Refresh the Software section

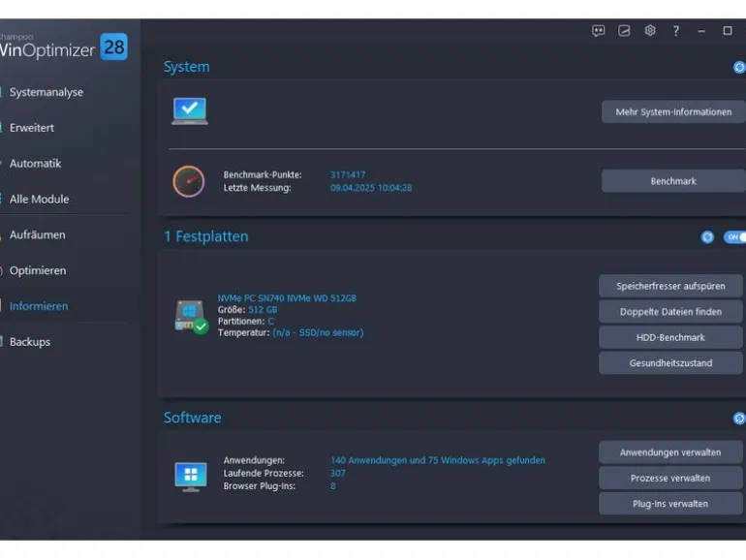coord(739,419)
